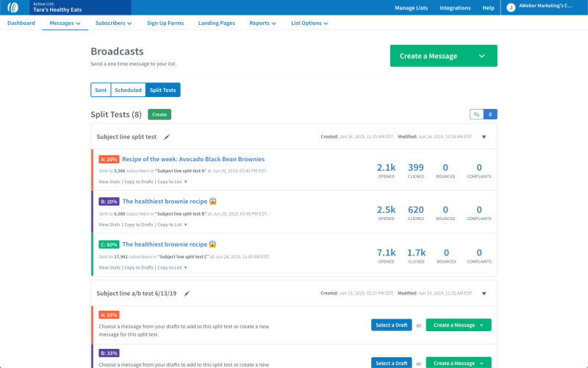Click the orange A: 33% variant badge

pyautogui.click(x=109, y=315)
